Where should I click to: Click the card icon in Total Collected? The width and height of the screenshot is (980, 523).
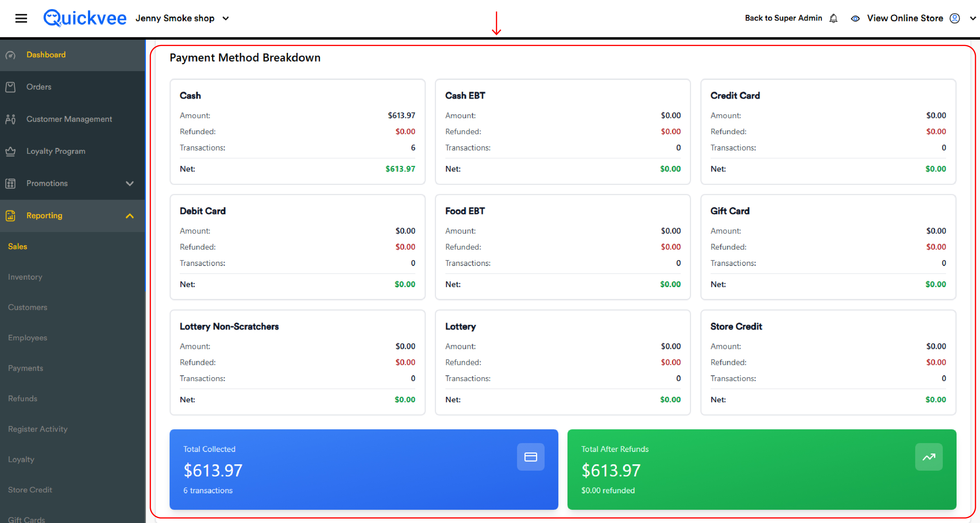pos(530,457)
